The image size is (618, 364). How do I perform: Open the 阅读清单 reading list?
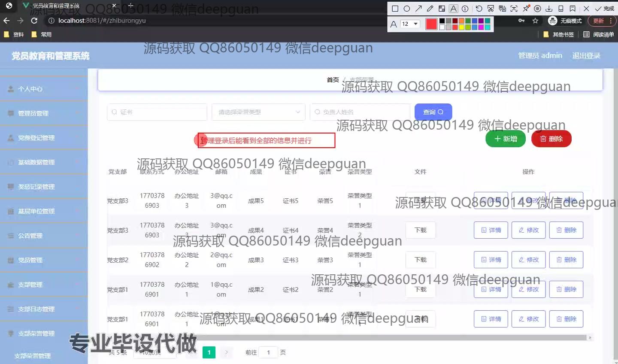click(599, 34)
